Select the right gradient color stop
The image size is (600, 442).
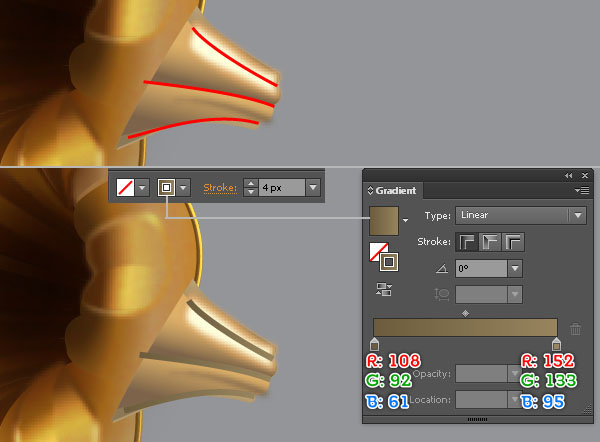tap(556, 344)
